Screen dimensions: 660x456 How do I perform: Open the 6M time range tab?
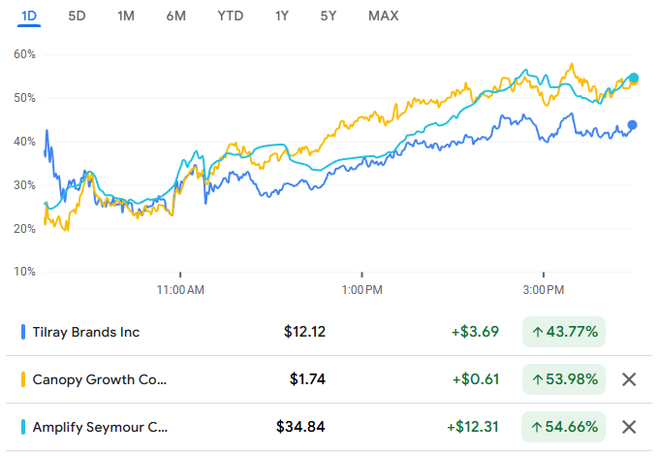click(175, 16)
